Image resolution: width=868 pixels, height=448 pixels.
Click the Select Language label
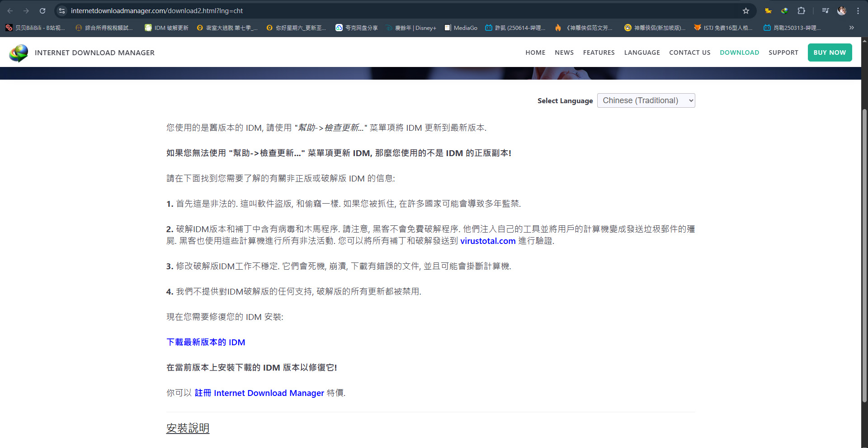click(x=565, y=101)
